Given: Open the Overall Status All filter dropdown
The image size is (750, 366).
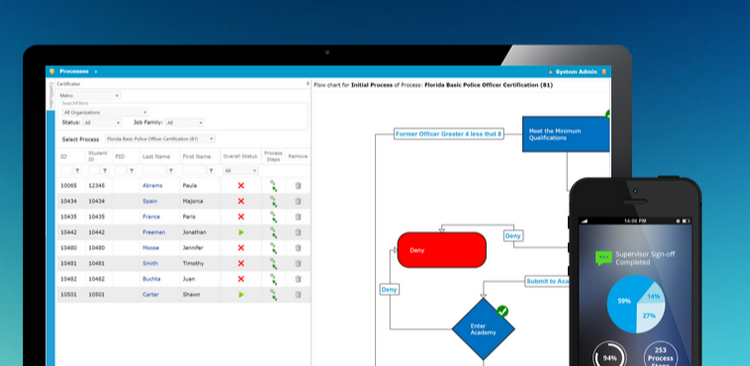Looking at the screenshot, I should pyautogui.click(x=241, y=170).
